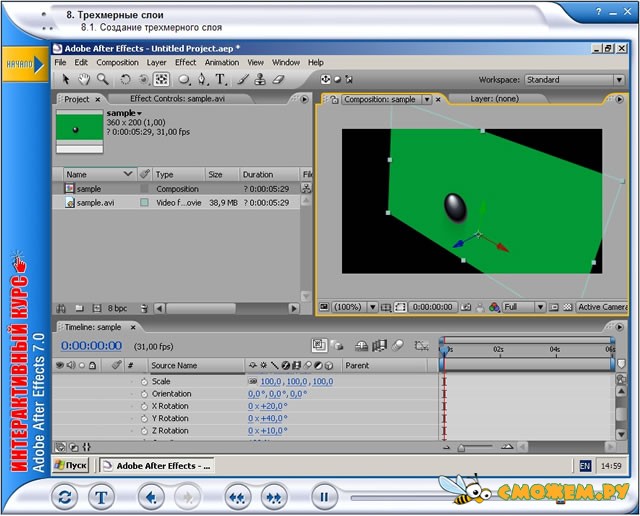Select the Eraser tool
This screenshot has height=516, width=640.
pyautogui.click(x=278, y=79)
